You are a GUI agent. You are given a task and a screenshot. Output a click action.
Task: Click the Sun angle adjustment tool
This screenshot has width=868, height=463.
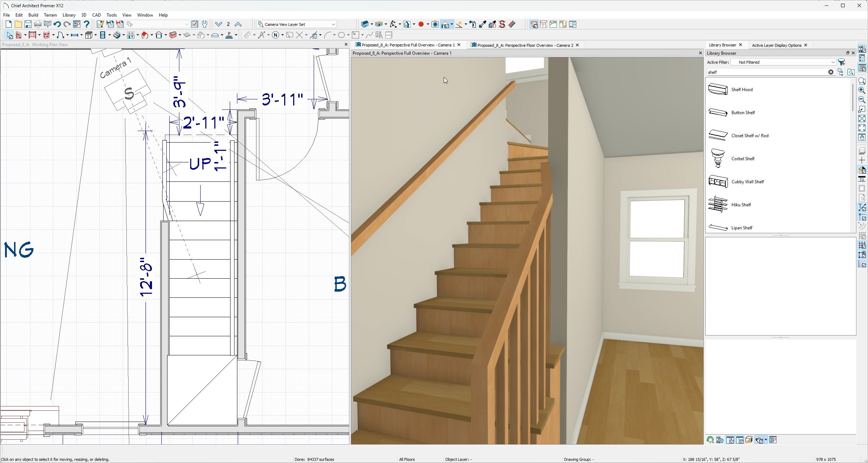459,24
